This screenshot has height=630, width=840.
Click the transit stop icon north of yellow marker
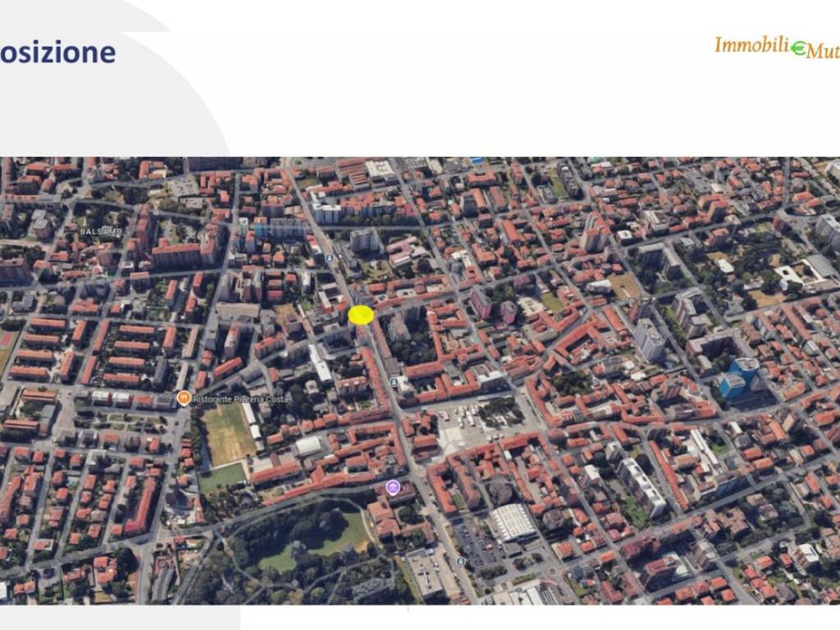[329, 258]
